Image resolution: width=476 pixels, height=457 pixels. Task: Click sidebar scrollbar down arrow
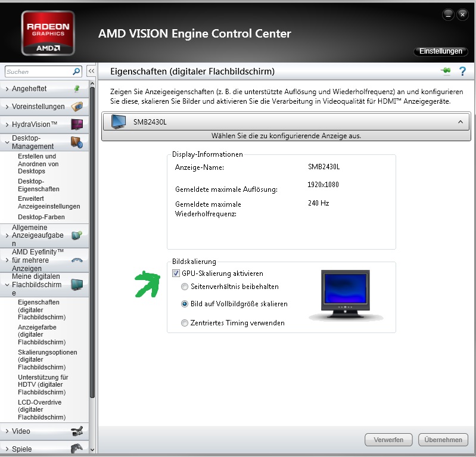[x=92, y=450]
